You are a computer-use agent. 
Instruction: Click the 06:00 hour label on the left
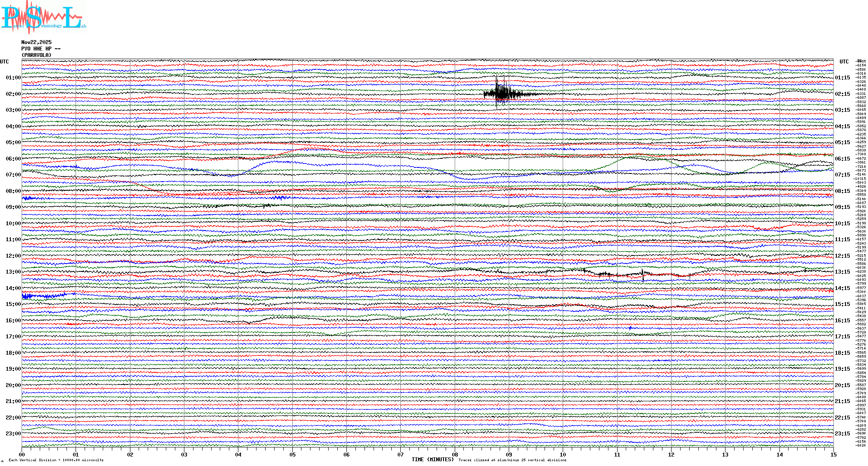point(13,159)
